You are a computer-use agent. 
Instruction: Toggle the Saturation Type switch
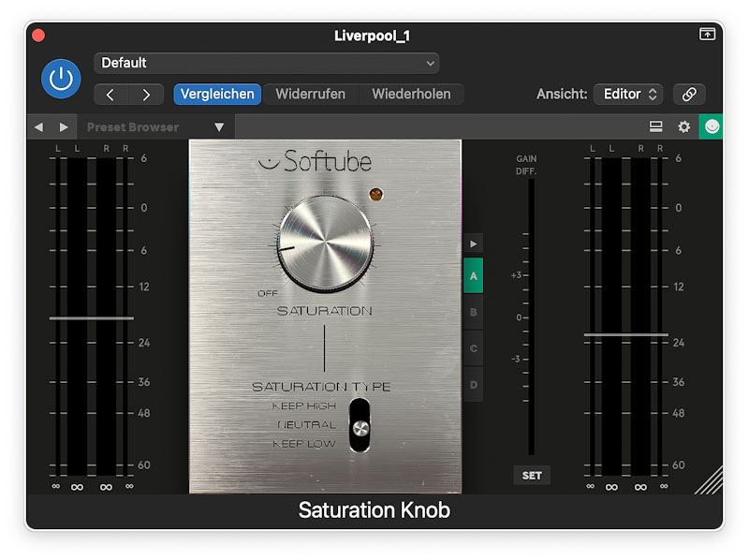[x=360, y=425]
